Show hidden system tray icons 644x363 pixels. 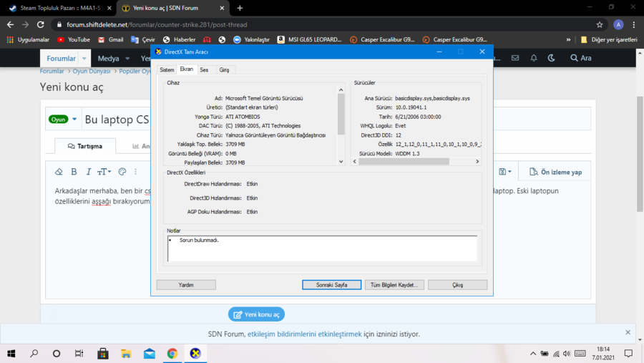532,354
